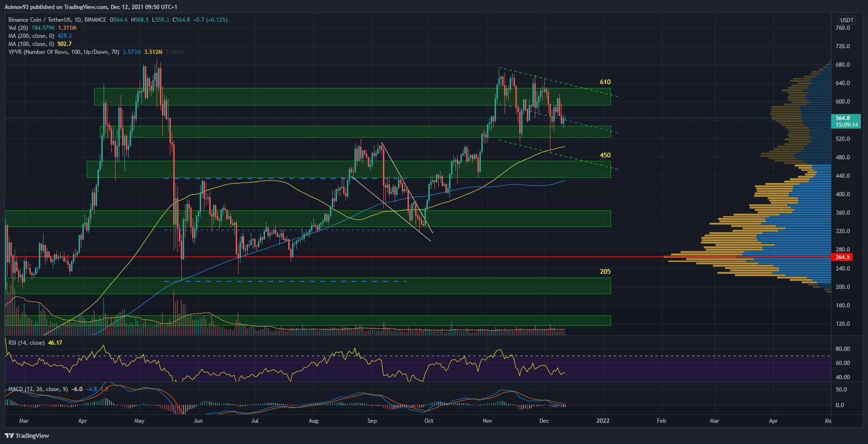Click the 120.0 price axis label
Image resolution: width=868 pixels, height=444 pixels.
pyautogui.click(x=843, y=324)
